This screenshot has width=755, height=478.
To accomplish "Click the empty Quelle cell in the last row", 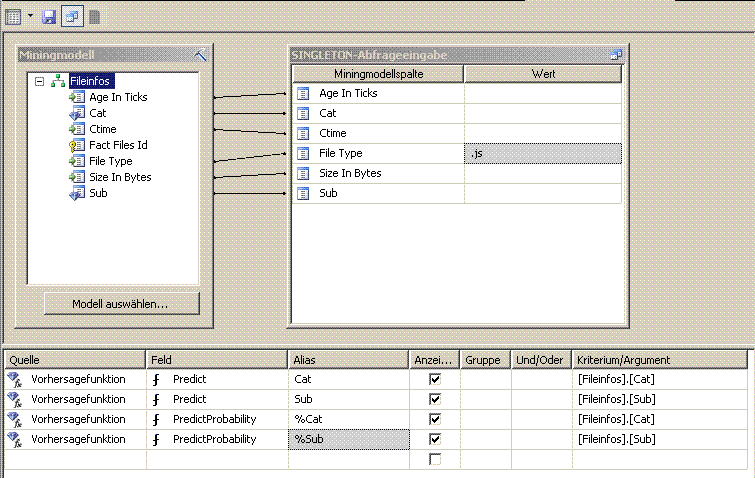I will point(75,459).
